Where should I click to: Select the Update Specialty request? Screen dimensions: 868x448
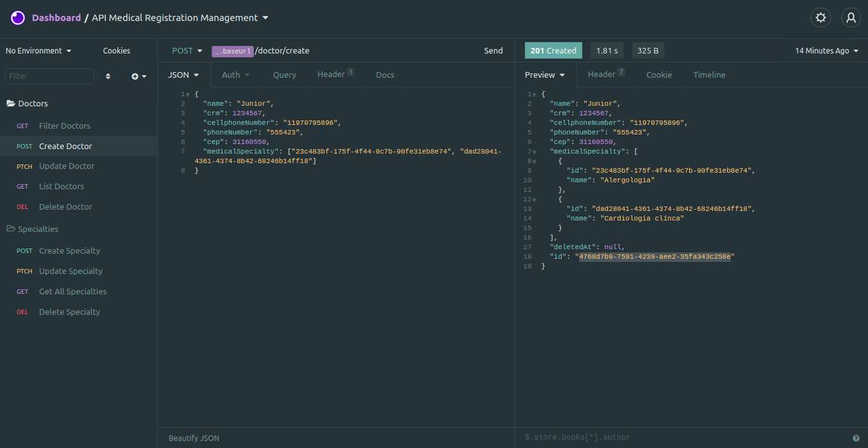tap(78, 271)
